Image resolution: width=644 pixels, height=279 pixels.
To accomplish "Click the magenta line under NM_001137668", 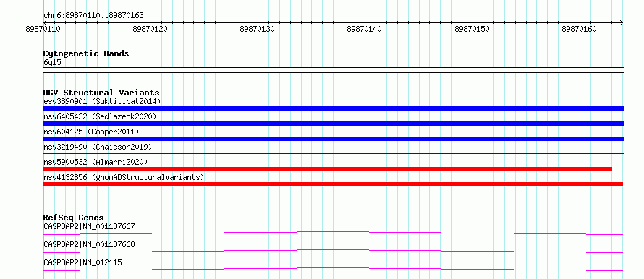I will point(333,251).
